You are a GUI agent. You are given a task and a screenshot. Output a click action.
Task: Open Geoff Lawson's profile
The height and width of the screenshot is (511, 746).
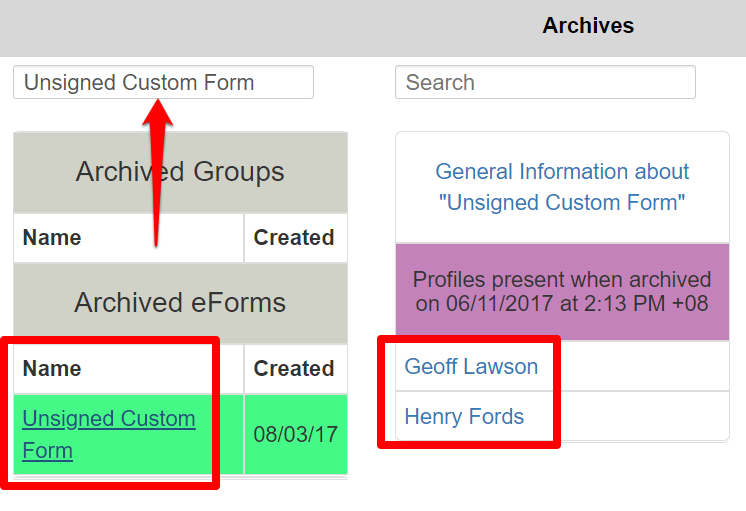pyautogui.click(x=471, y=367)
